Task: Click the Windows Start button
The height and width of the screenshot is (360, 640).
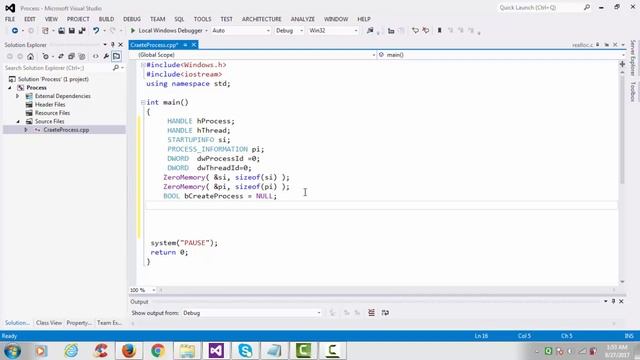Action: pyautogui.click(x=12, y=351)
